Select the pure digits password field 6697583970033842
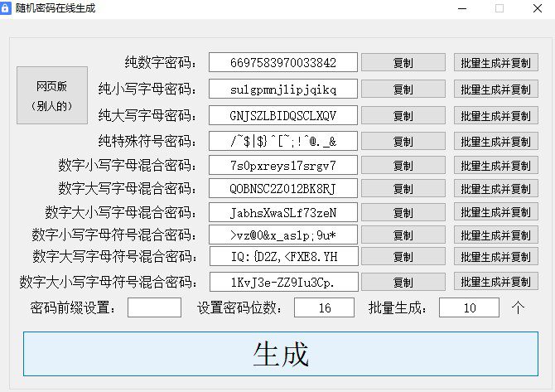Screen dimensions: 555x392 pyautogui.click(x=283, y=62)
